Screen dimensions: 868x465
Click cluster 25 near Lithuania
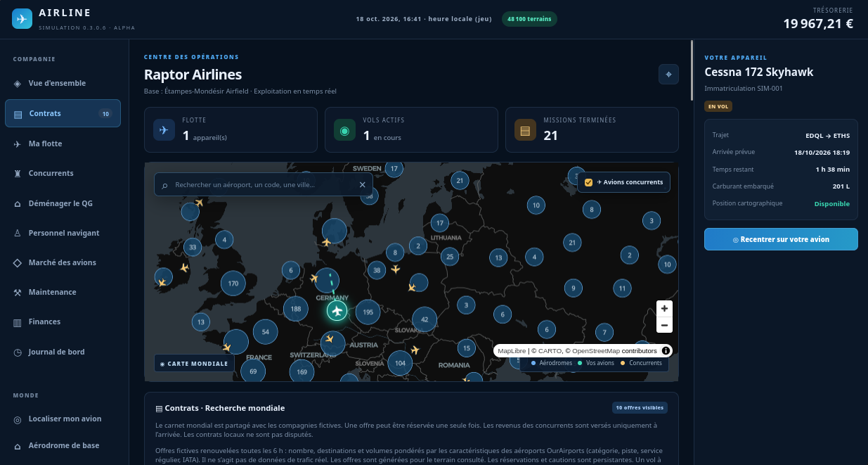coord(450,256)
